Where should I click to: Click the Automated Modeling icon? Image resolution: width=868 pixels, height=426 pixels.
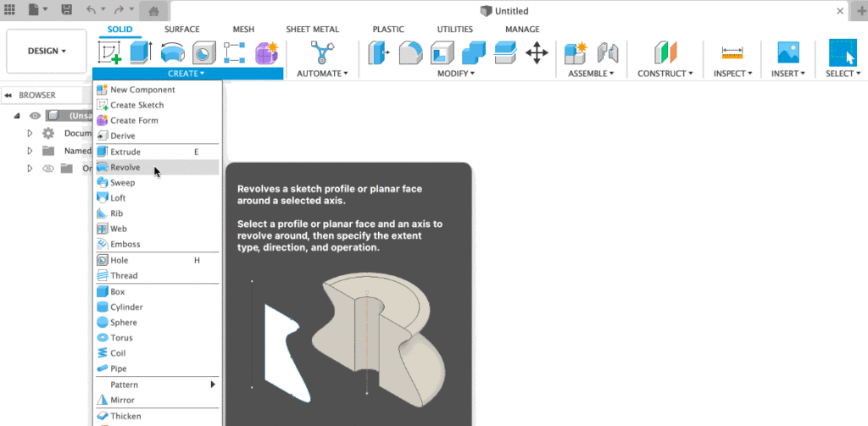pos(320,53)
